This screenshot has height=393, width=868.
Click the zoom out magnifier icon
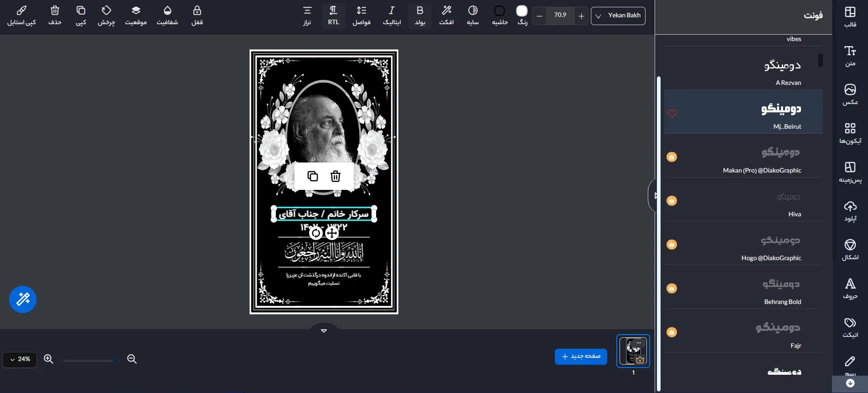132,359
